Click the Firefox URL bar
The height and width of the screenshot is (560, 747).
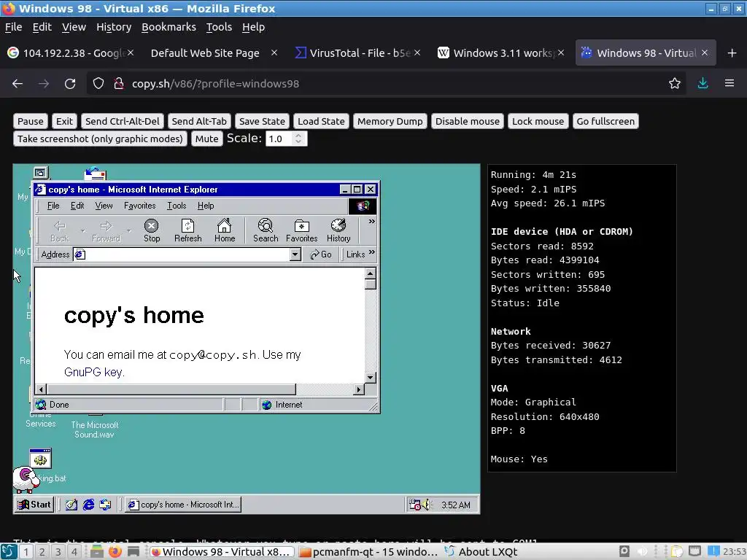pos(386,83)
